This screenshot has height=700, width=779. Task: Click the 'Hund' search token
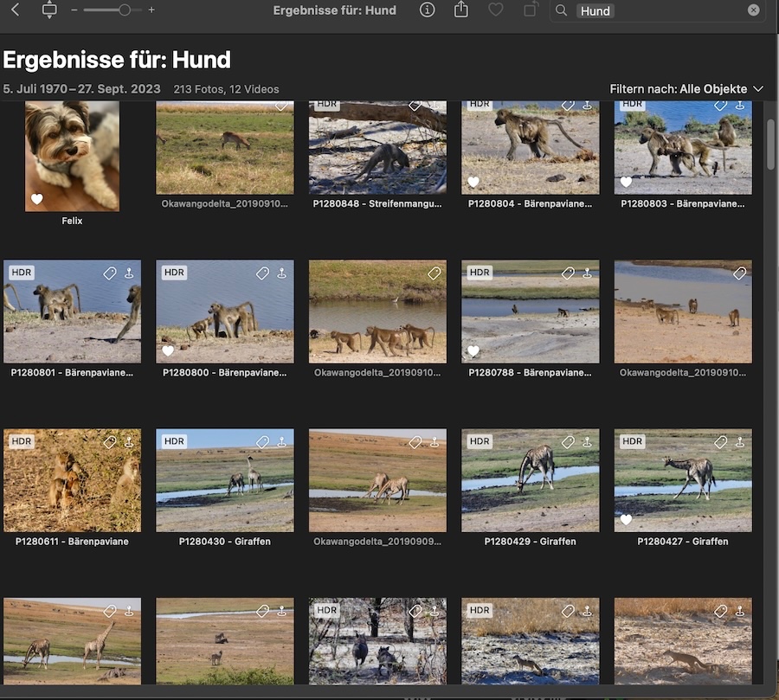pyautogui.click(x=595, y=11)
